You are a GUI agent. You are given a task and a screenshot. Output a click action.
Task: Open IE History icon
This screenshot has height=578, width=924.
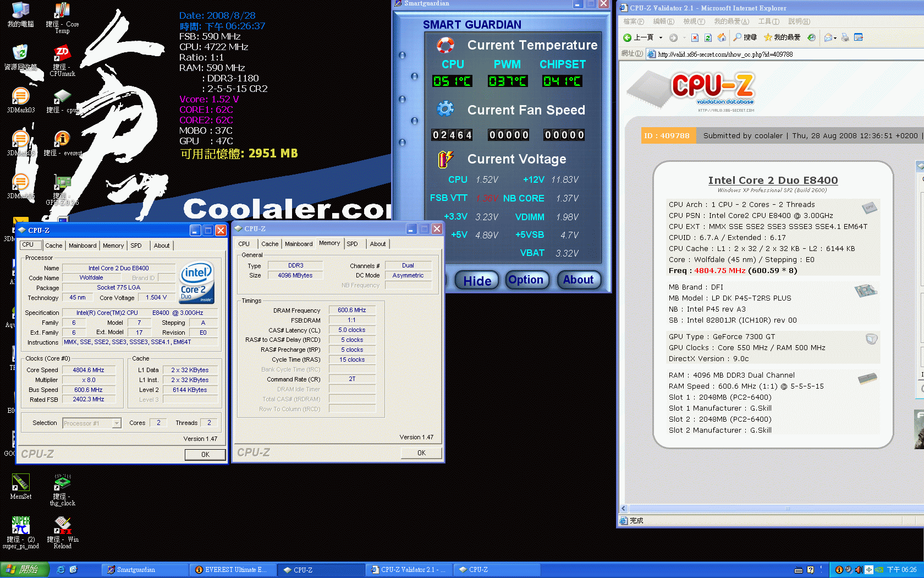811,37
